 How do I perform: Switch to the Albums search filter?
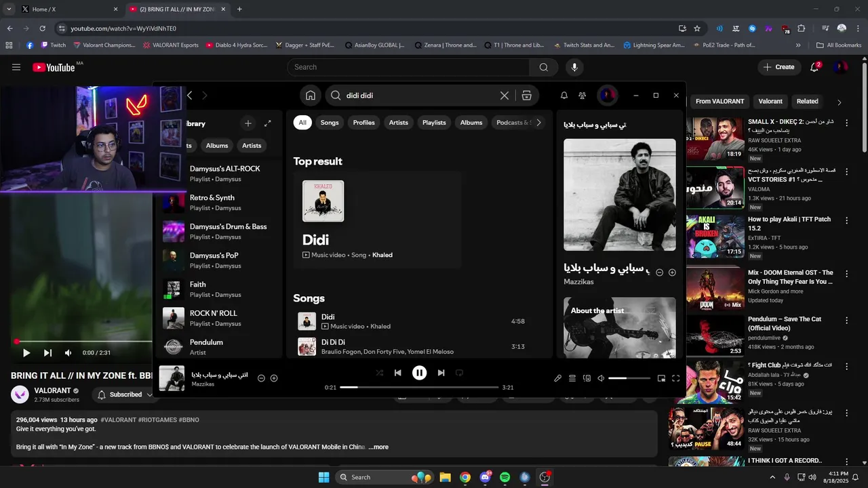[x=471, y=123]
